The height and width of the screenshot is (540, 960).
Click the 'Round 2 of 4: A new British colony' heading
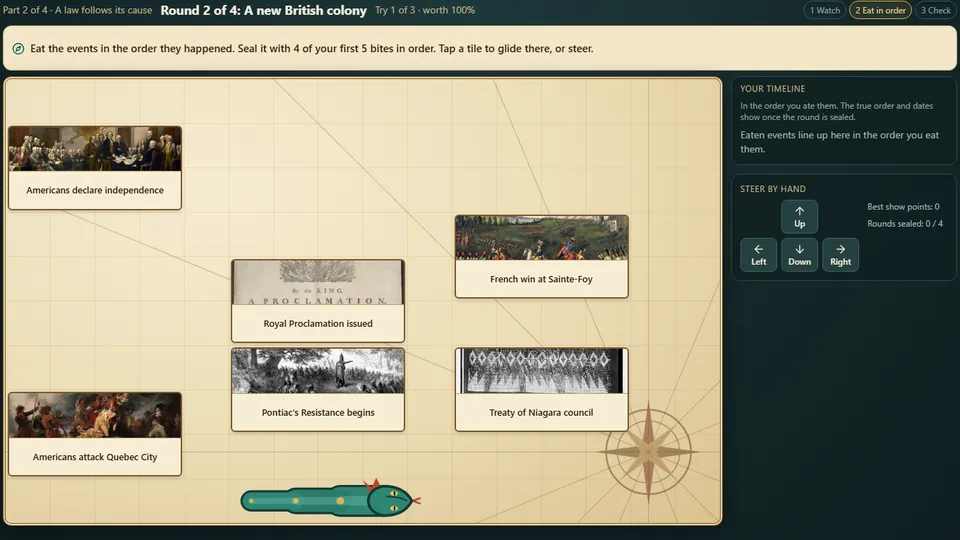tap(263, 10)
